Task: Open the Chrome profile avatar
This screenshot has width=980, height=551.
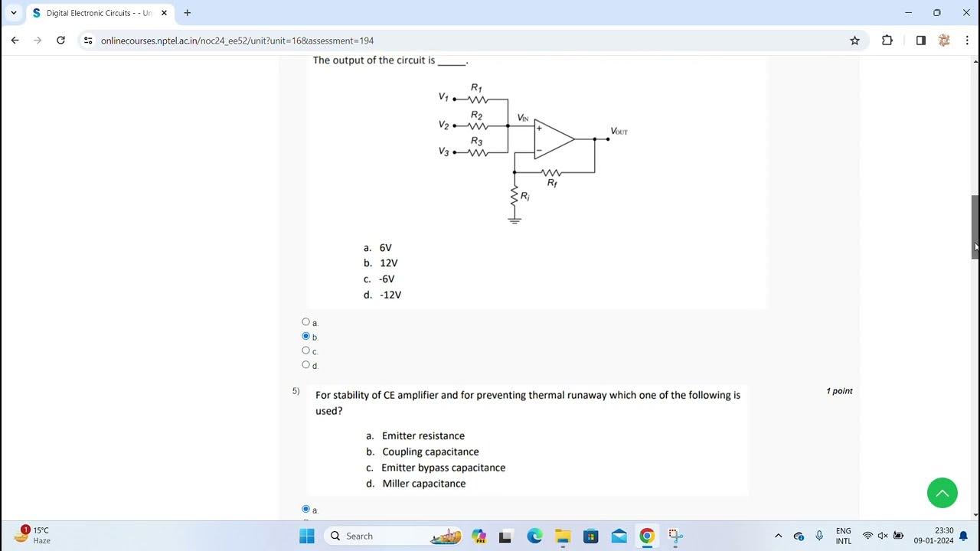Action: pyautogui.click(x=944, y=41)
